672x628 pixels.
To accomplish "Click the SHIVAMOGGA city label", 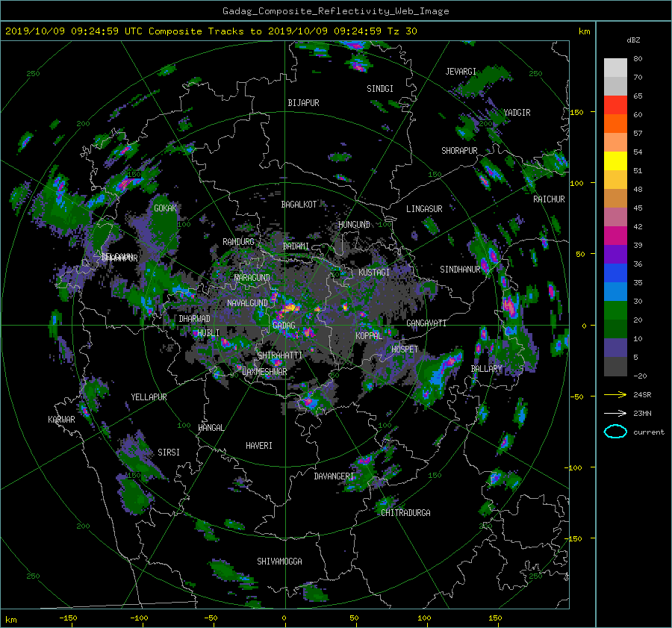I will [279, 562].
